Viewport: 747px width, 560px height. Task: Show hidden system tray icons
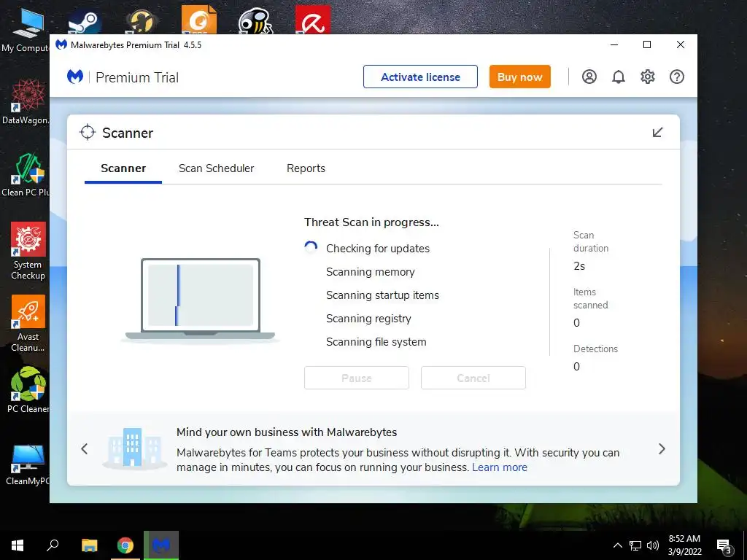pos(617,545)
